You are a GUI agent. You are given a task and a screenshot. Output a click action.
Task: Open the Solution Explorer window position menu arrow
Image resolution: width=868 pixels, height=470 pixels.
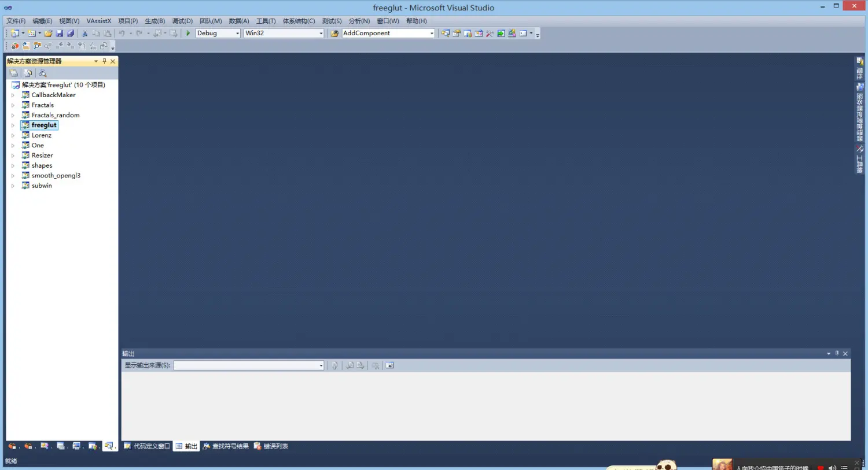96,61
